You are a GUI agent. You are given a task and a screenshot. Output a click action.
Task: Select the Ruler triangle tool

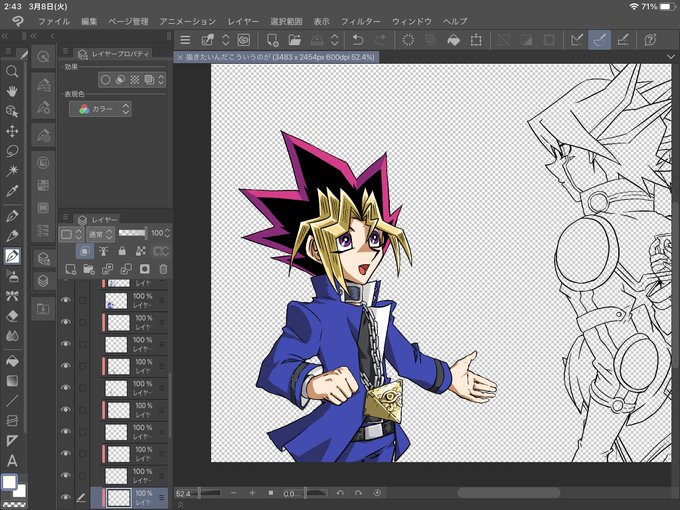click(12, 441)
